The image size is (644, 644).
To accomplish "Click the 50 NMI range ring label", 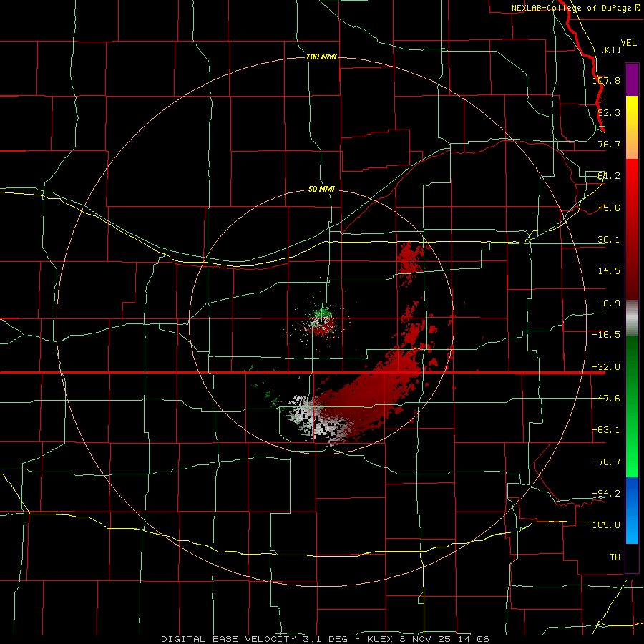I will pos(321,190).
